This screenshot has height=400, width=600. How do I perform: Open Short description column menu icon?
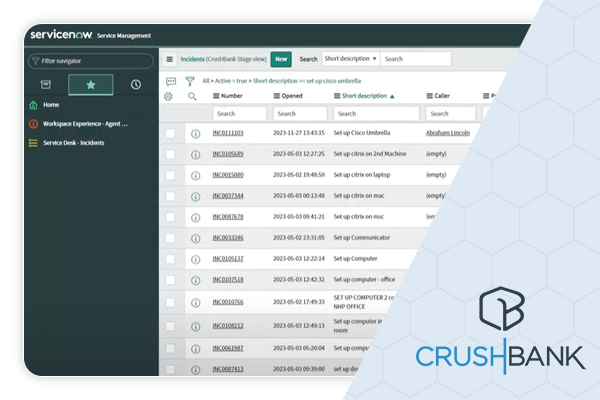click(337, 96)
